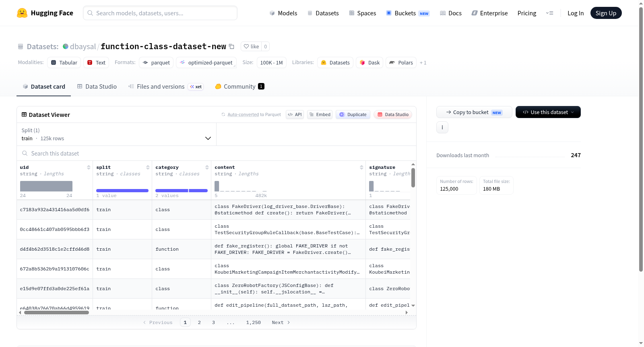Viewport: 644px width, 347px height.
Task: Focus the Search this dataset field
Action: (x=217, y=153)
